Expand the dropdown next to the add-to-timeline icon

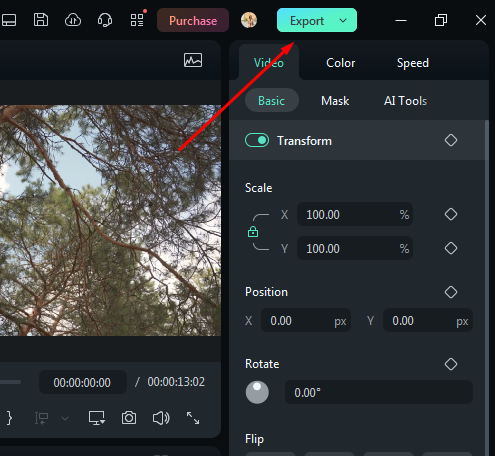(65, 418)
